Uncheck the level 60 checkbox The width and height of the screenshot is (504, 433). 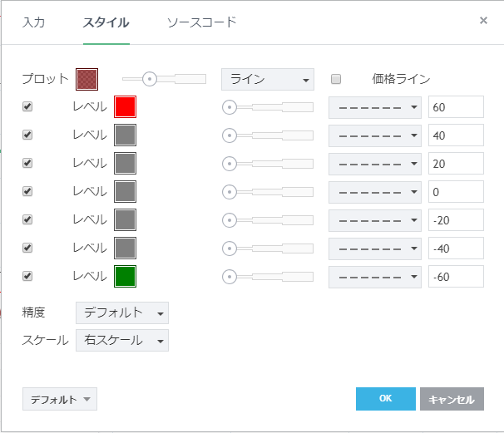coord(27,107)
